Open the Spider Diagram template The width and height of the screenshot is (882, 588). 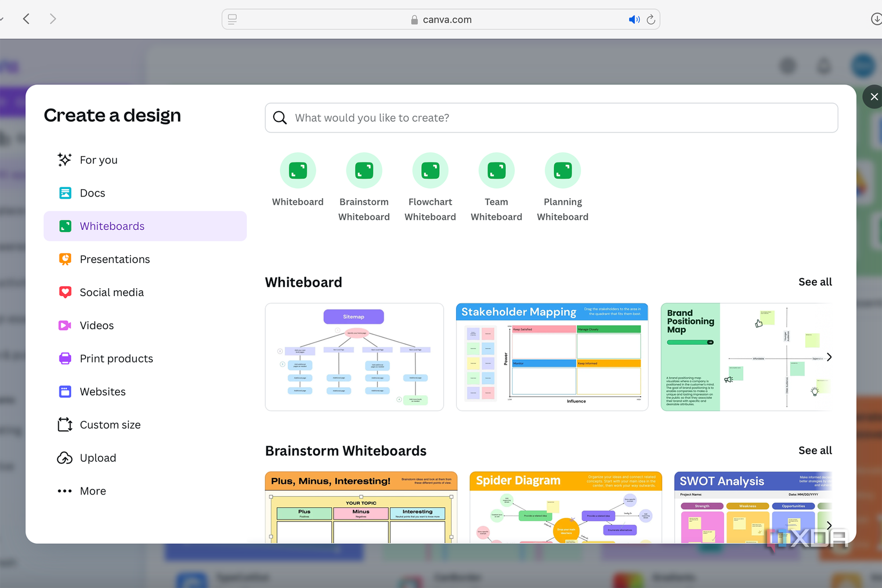566,507
